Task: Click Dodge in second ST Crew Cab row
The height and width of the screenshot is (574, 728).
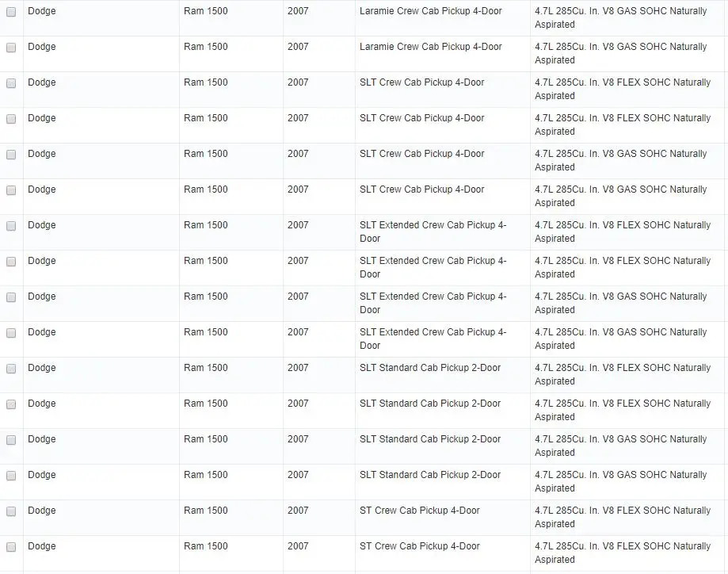Action: click(42, 546)
